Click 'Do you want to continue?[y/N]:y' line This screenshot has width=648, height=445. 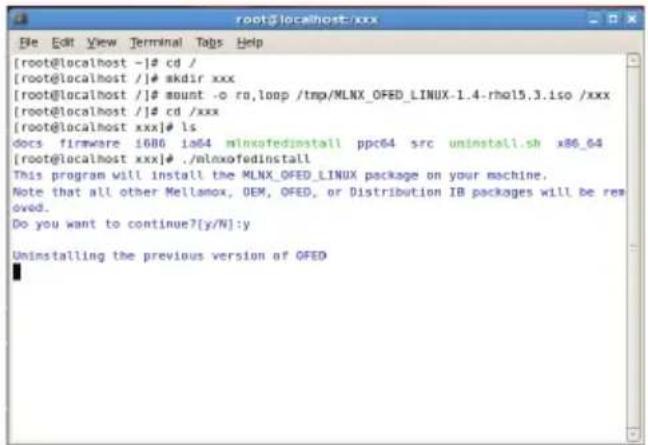131,224
